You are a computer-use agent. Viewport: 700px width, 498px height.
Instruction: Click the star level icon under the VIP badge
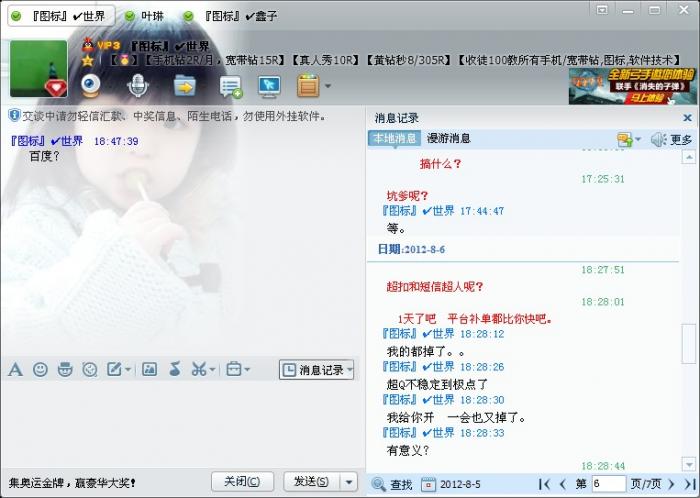click(x=88, y=60)
